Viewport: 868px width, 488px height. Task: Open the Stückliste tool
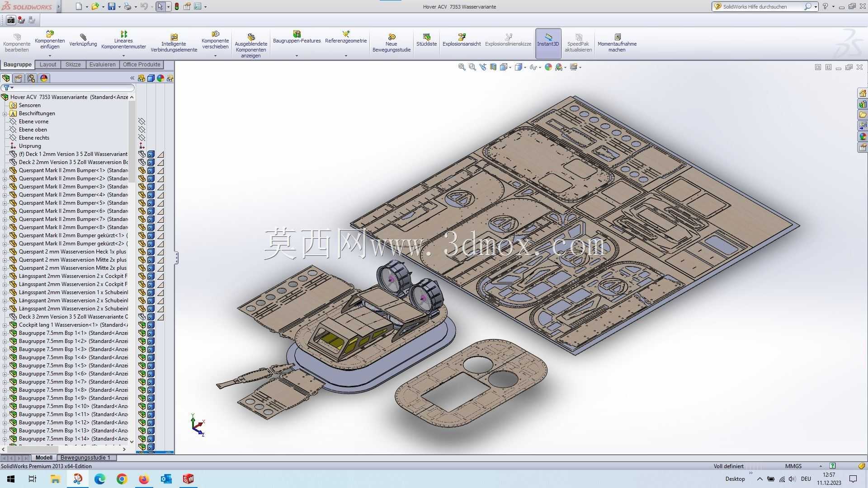pyautogui.click(x=426, y=40)
